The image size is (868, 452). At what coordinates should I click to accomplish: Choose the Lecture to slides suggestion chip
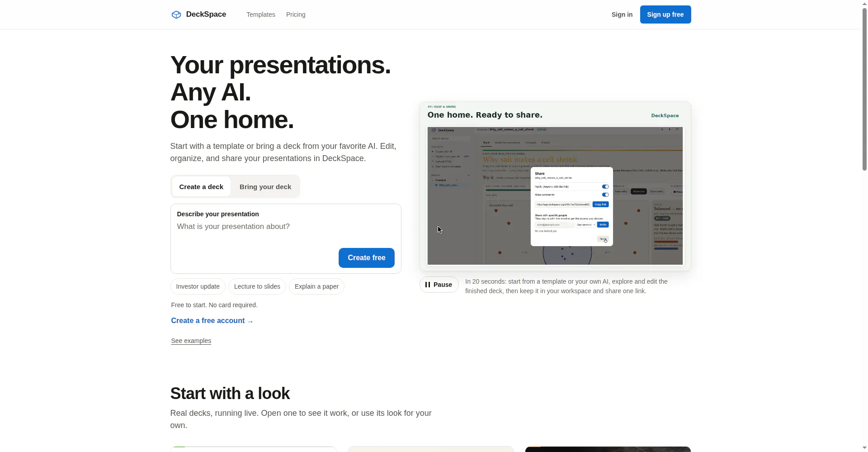[257, 286]
